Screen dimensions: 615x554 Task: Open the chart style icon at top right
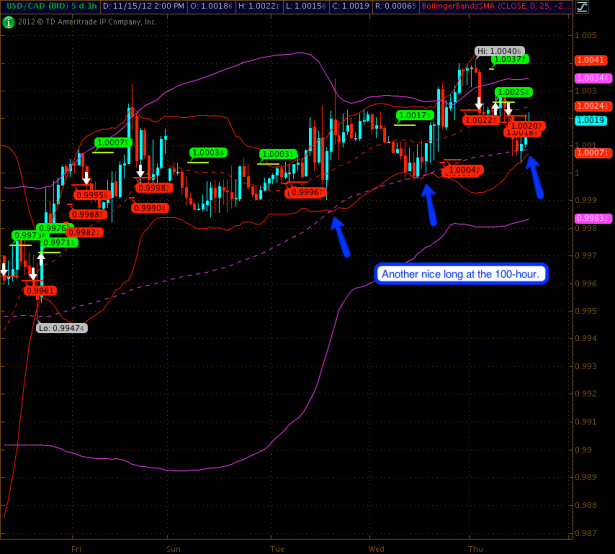coord(582,7)
